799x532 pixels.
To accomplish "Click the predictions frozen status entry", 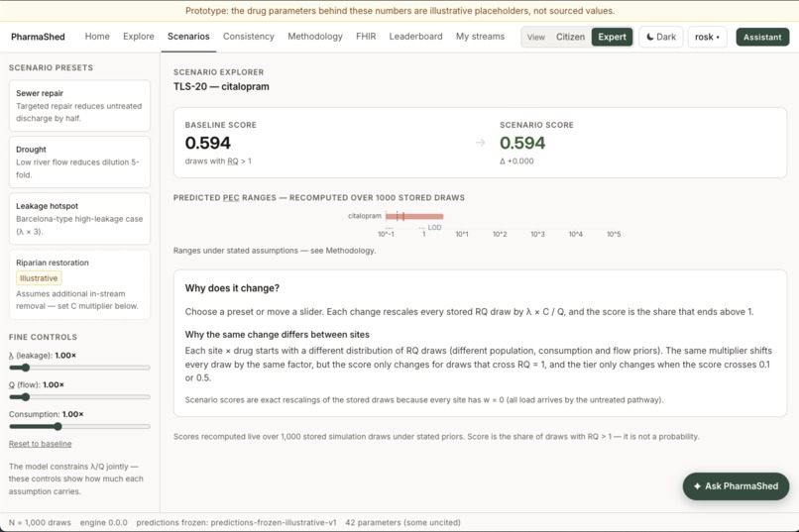I will point(237,522).
